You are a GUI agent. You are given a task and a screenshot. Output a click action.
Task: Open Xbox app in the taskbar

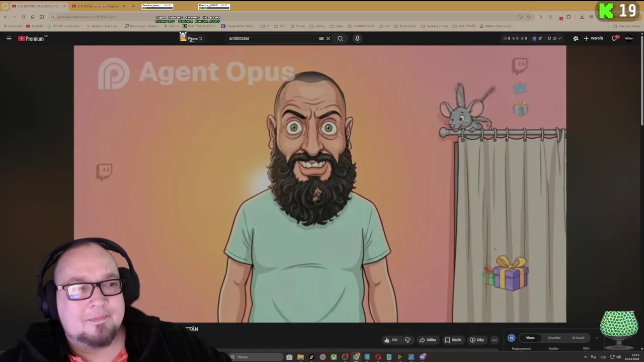tap(334, 357)
